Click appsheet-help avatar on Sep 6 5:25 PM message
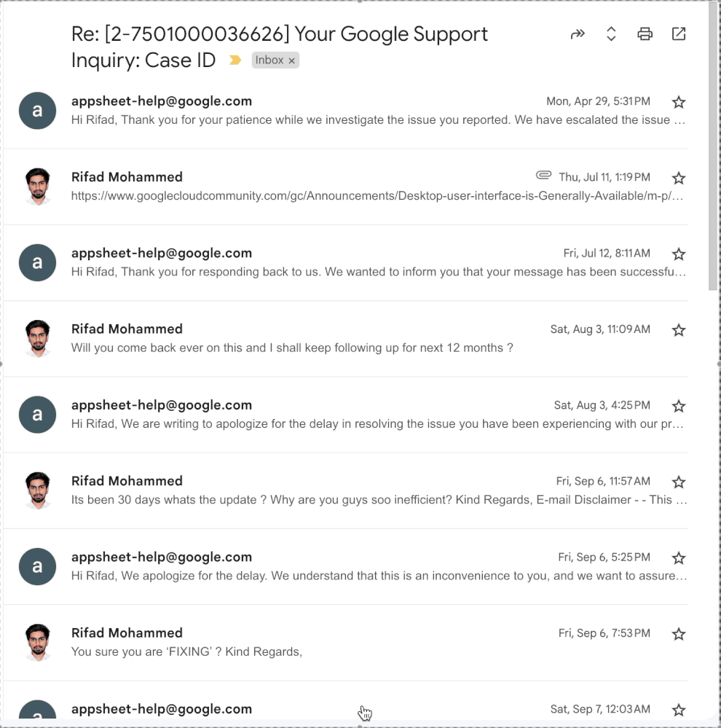The height and width of the screenshot is (728, 721). 38,566
